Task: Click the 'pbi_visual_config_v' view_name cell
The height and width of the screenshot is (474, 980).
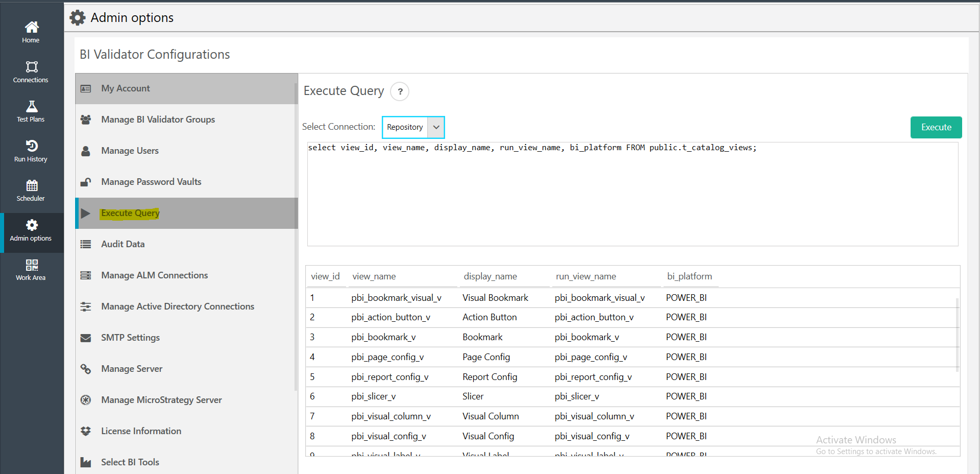Action: (x=388, y=436)
